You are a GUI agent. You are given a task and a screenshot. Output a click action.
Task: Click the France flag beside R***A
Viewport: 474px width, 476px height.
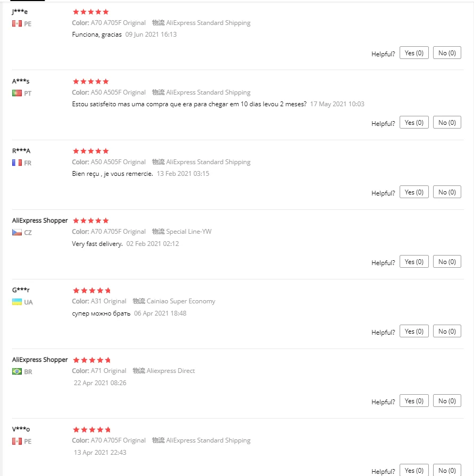(x=16, y=163)
